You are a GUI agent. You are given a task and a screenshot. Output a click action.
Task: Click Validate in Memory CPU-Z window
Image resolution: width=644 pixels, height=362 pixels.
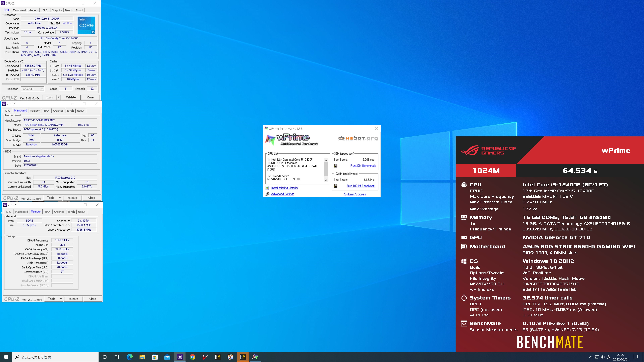coord(73,298)
